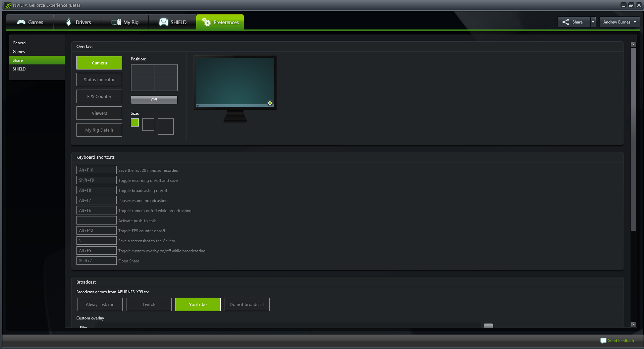Edit the Alt+F8 broadcasting shortcut field
644x349 pixels.
pos(97,190)
